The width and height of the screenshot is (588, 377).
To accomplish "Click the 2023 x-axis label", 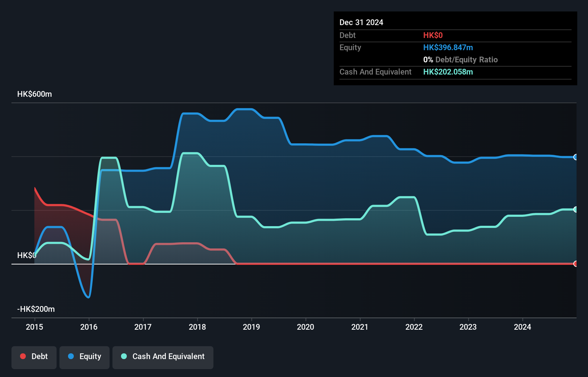I will pyautogui.click(x=468, y=327).
